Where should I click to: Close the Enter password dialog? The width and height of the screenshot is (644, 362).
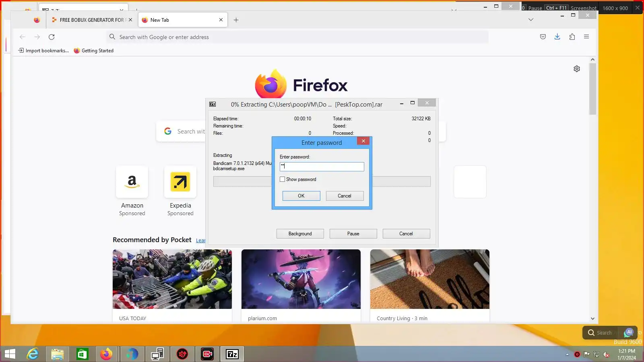pyautogui.click(x=363, y=141)
